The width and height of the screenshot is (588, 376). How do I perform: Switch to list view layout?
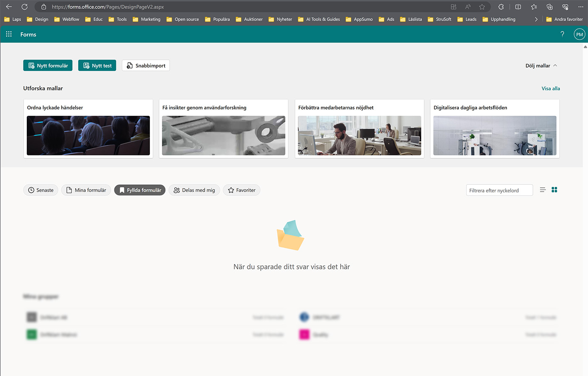tap(543, 190)
